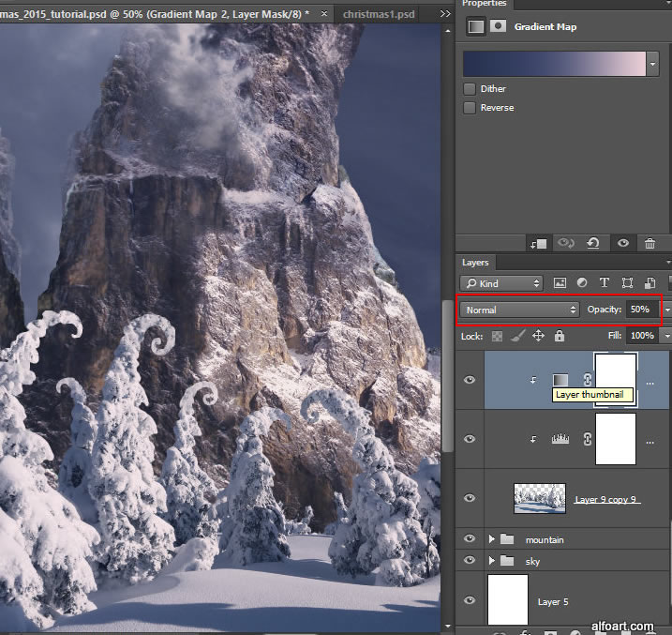Select the Masks icon in Properties
Image resolution: width=672 pixels, height=635 pixels.
(498, 27)
